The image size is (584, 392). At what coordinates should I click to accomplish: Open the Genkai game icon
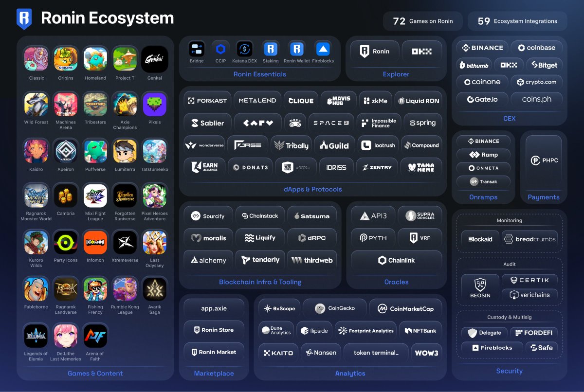click(155, 59)
